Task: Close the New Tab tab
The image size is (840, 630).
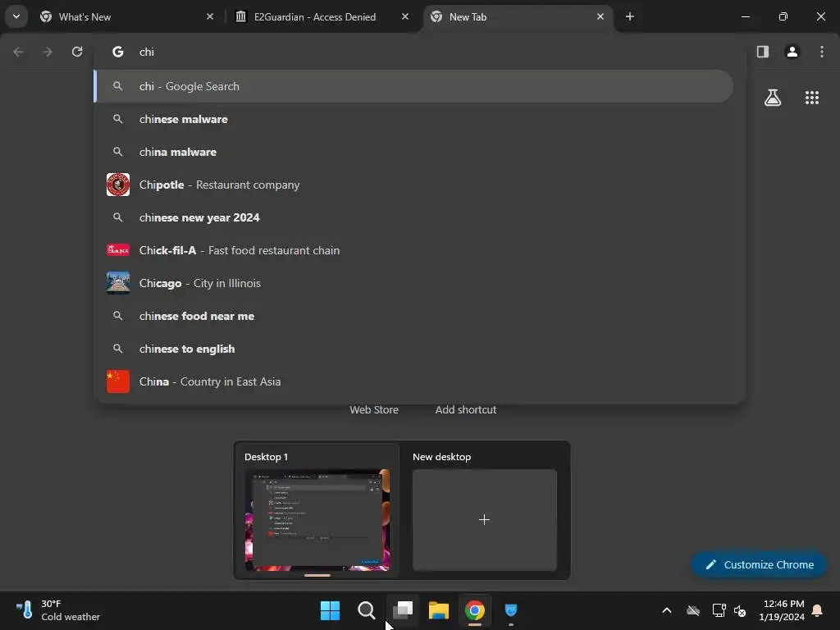Action: [600, 16]
